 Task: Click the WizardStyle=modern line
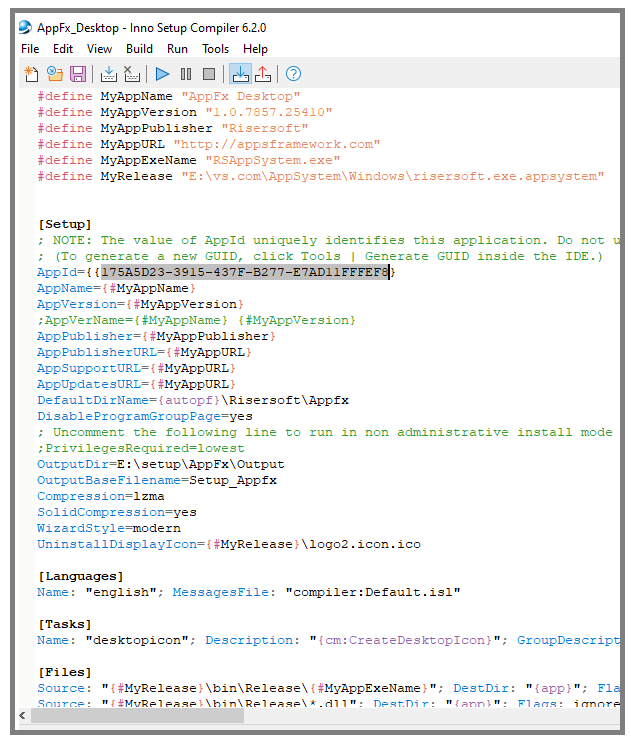[109, 528]
